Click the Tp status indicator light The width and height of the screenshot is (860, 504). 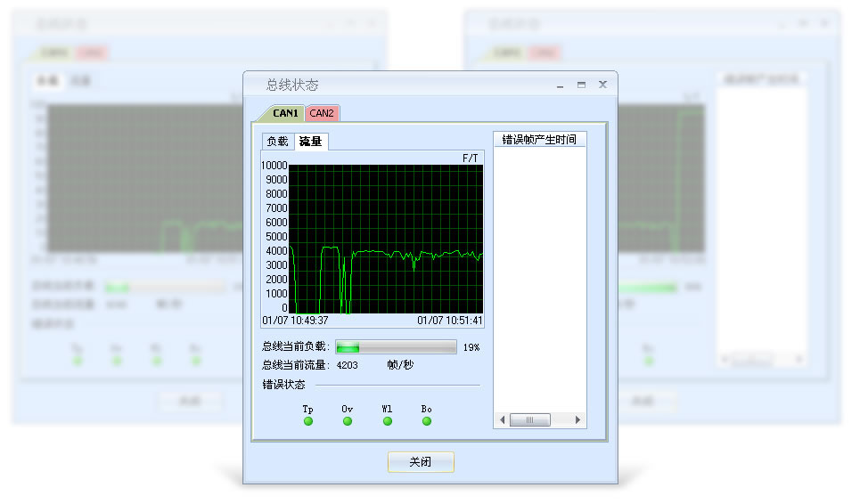(308, 421)
